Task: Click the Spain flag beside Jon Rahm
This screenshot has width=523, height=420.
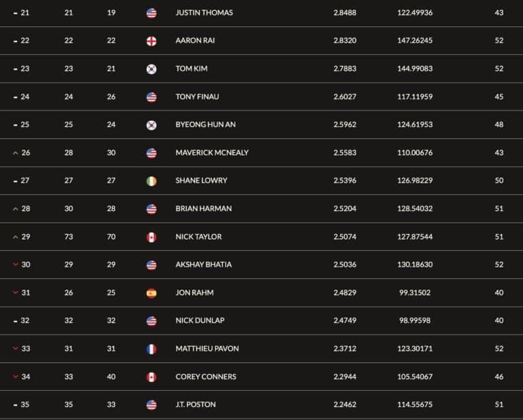Action: pos(151,293)
